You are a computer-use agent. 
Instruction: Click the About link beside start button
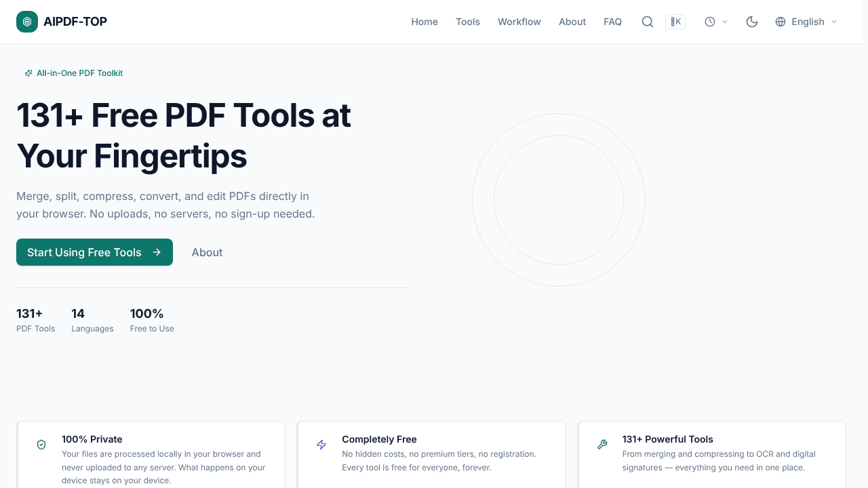point(207,252)
